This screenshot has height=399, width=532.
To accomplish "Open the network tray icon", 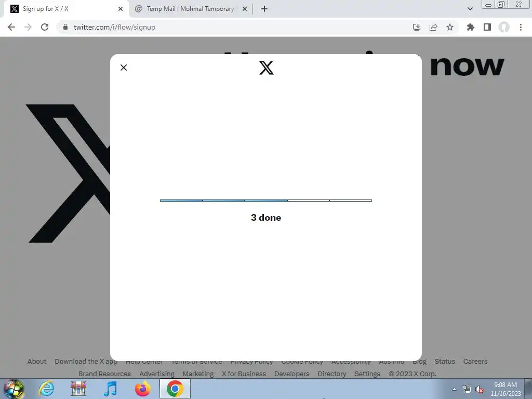I will coord(467,389).
